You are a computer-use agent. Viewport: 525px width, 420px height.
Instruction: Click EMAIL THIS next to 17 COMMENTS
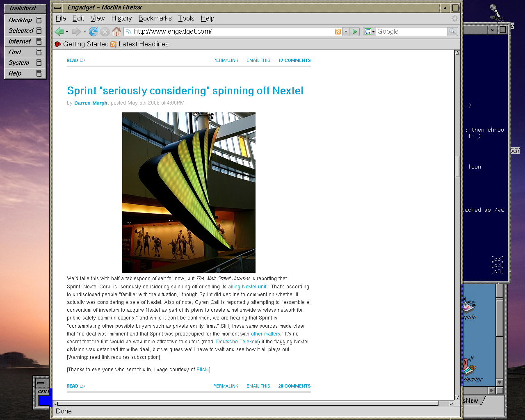tap(258, 60)
